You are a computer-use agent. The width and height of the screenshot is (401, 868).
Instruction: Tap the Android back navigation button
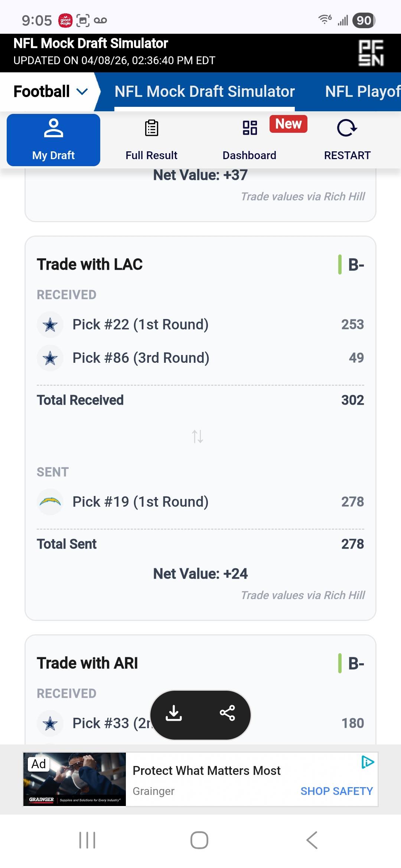coord(312,840)
